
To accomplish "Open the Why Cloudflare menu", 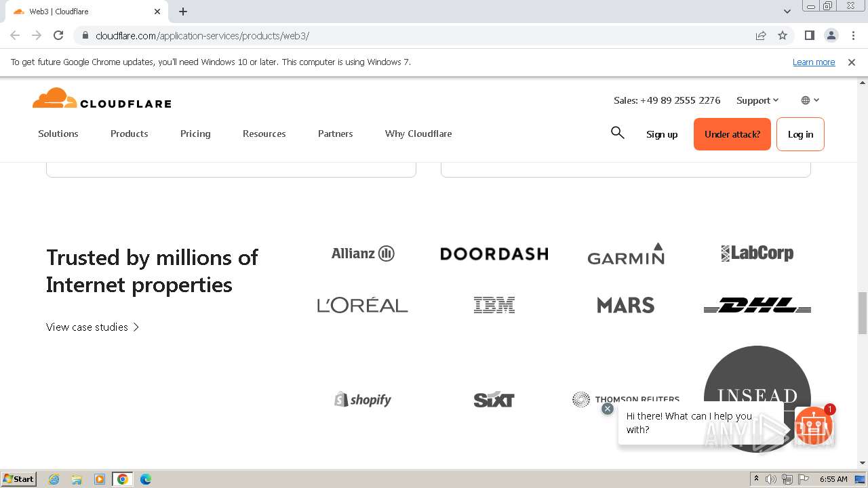I will [418, 134].
